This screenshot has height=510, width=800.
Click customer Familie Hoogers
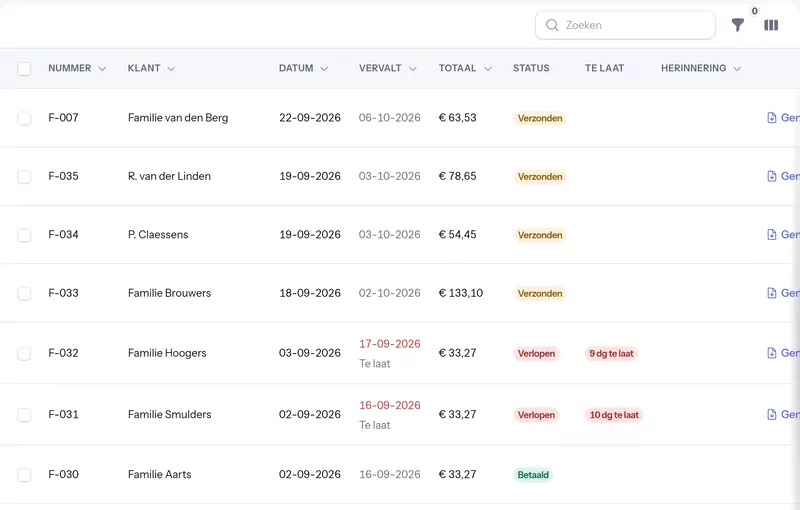(167, 353)
